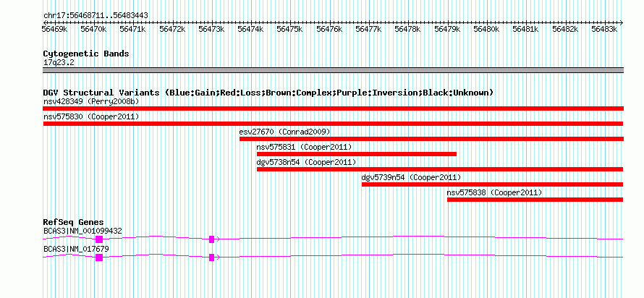Click first exon box of BCAS3|NM_017679
This screenshot has height=298, width=644.
pyautogui.click(x=99, y=257)
